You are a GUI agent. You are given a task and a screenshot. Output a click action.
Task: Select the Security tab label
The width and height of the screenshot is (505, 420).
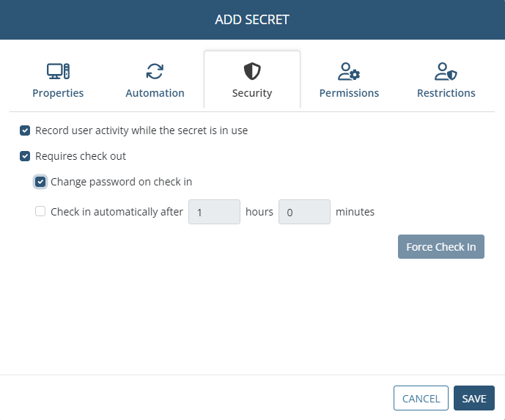[252, 93]
